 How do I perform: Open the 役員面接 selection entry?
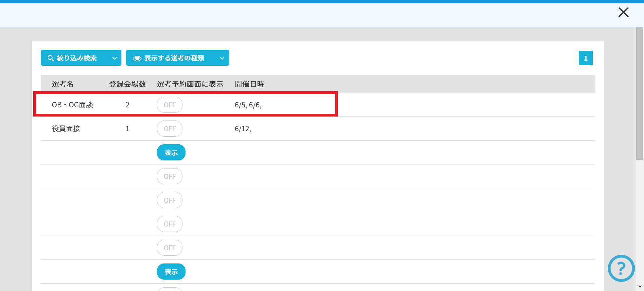tap(66, 129)
